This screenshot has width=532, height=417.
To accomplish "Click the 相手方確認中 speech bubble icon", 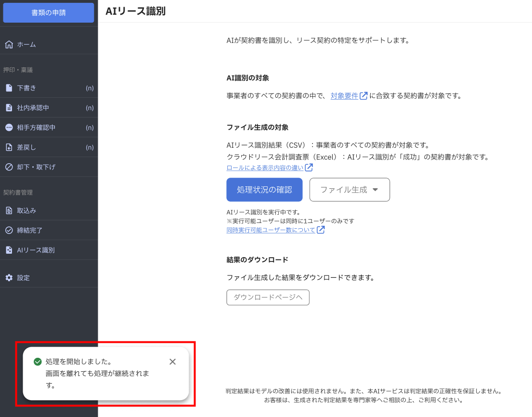I will pos(9,128).
